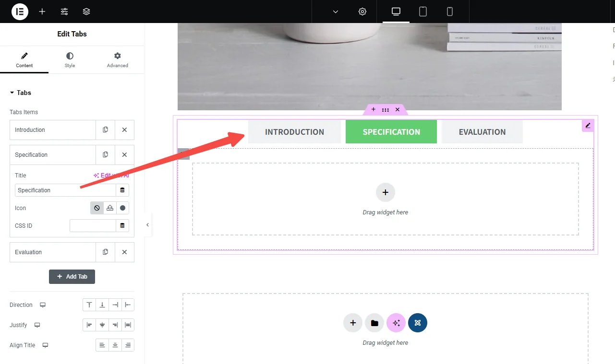The image size is (615, 364).
Task: Remove the Evaluation tab item
Action: pyautogui.click(x=124, y=252)
